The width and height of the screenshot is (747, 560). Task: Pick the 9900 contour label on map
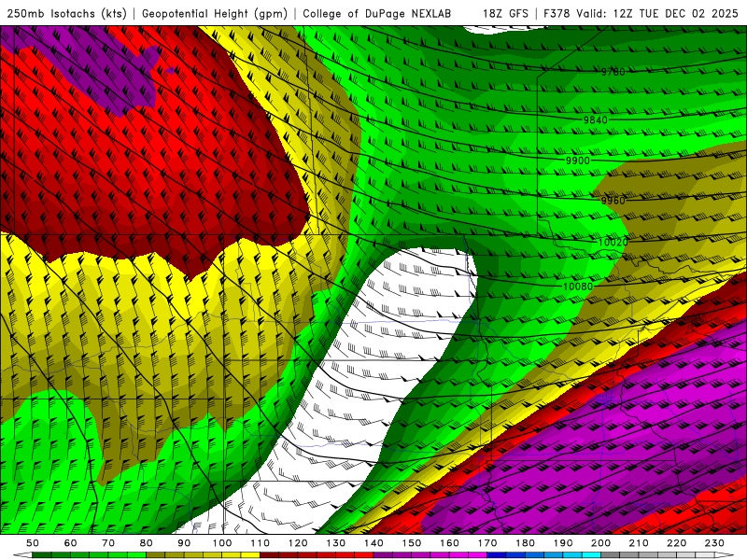click(578, 161)
